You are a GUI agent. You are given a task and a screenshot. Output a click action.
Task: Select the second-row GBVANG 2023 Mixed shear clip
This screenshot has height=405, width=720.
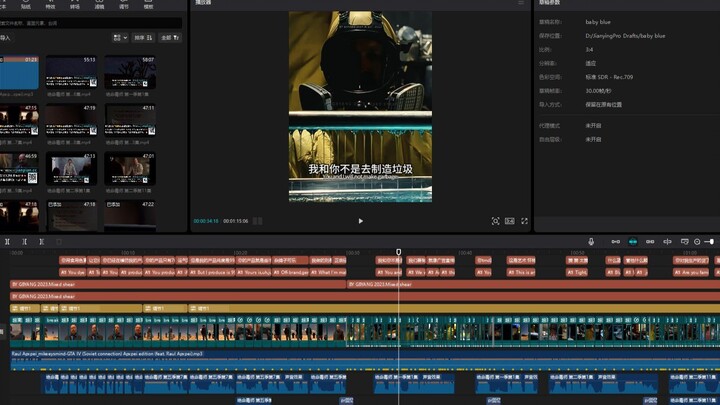[x=365, y=296]
